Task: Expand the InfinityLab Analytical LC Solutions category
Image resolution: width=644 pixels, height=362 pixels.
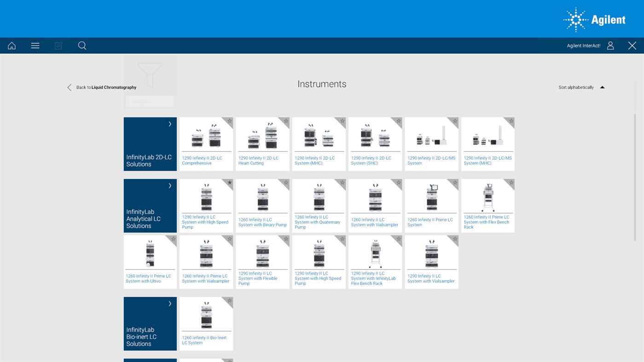Action: (x=150, y=206)
